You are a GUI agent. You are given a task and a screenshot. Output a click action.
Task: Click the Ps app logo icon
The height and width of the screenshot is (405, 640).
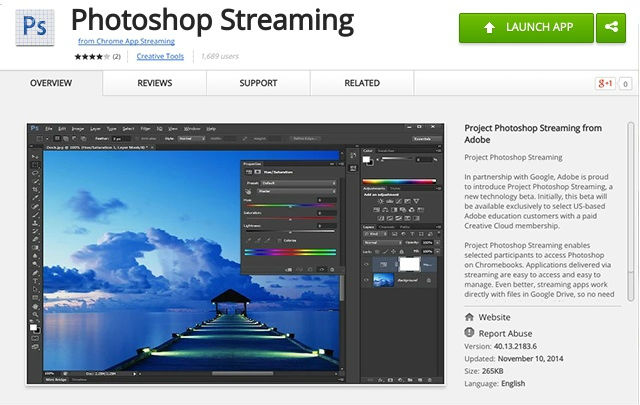[35, 27]
